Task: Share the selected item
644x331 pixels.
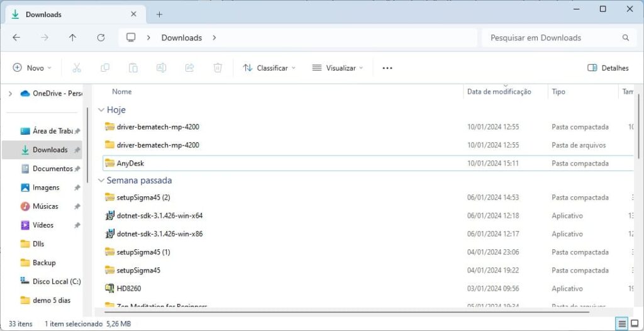Action: (189, 68)
